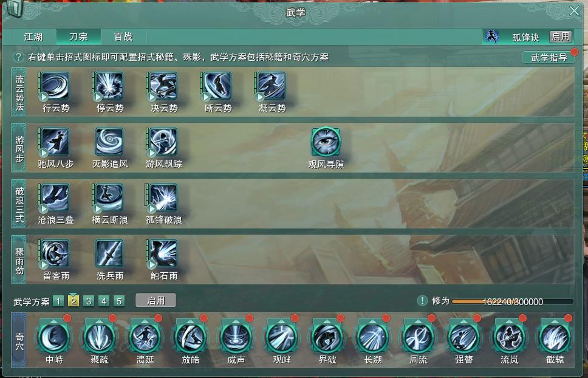Select the 孤锋破浪 skill icon
This screenshot has width=588, height=378.
[x=163, y=198]
